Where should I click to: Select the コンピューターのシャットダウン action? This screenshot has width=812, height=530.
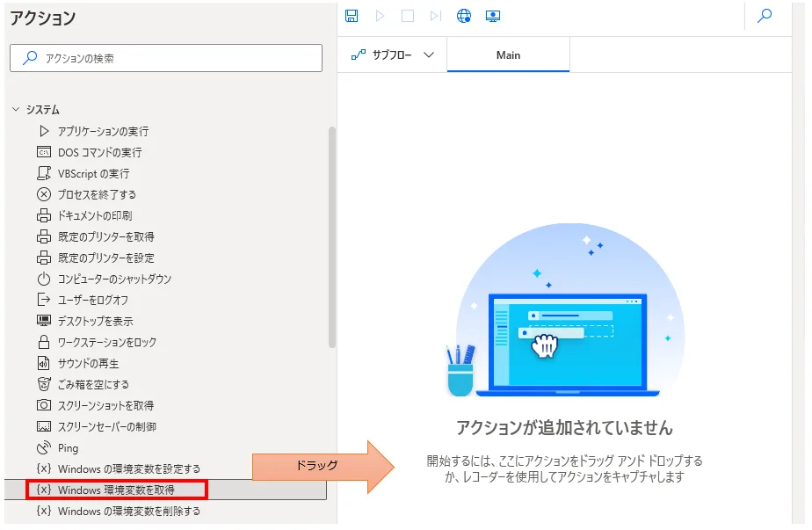(x=114, y=279)
